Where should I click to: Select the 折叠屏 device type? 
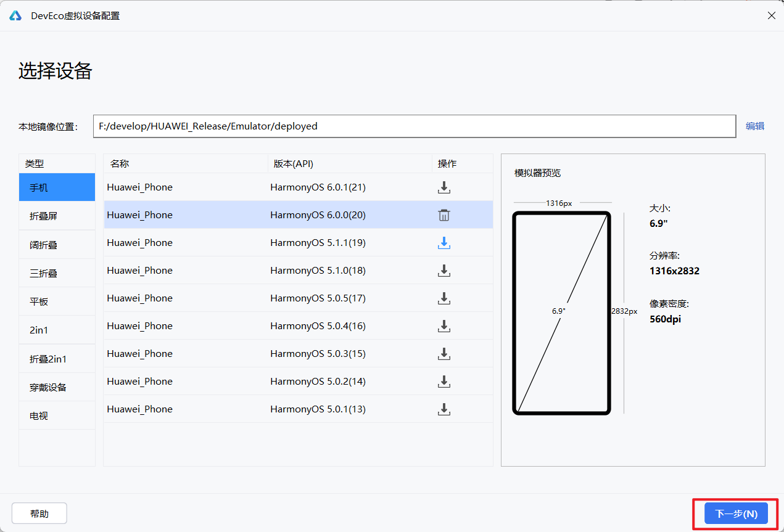tap(57, 216)
